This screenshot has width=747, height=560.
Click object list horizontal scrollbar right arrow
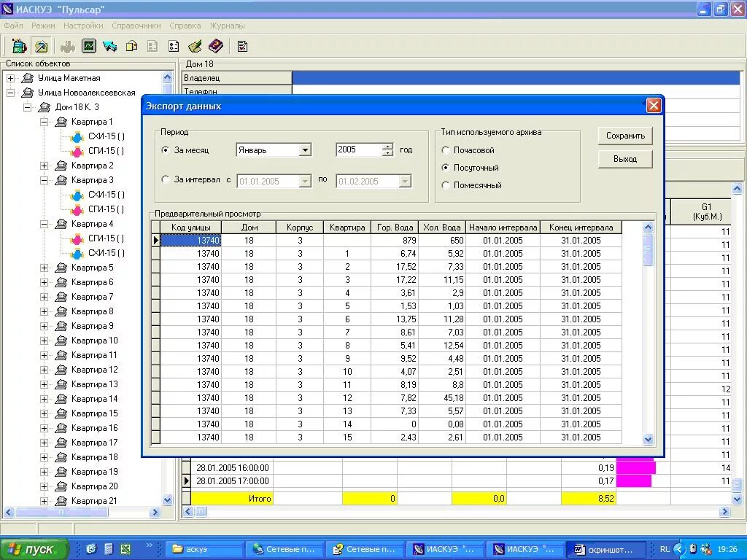pyautogui.click(x=155, y=513)
